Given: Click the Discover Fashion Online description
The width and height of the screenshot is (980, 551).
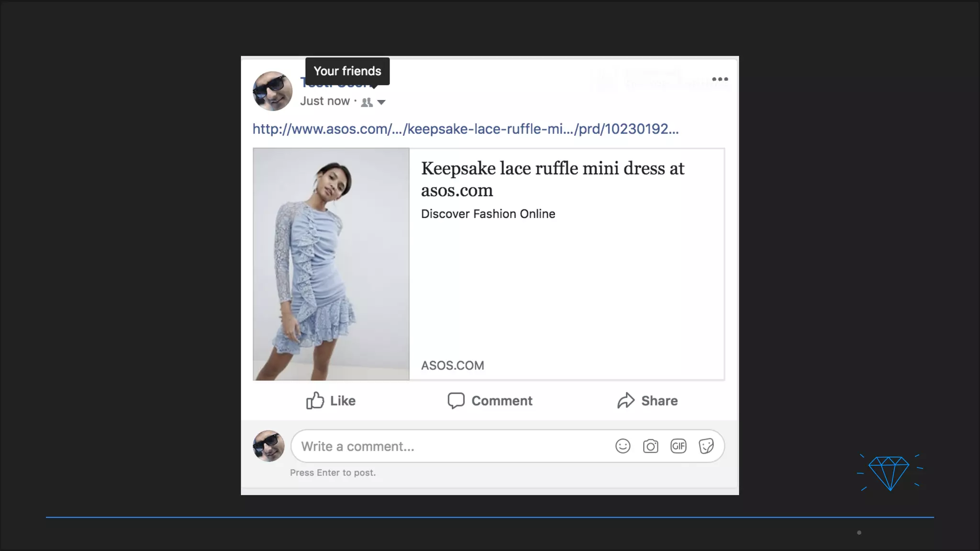Looking at the screenshot, I should click(x=488, y=214).
